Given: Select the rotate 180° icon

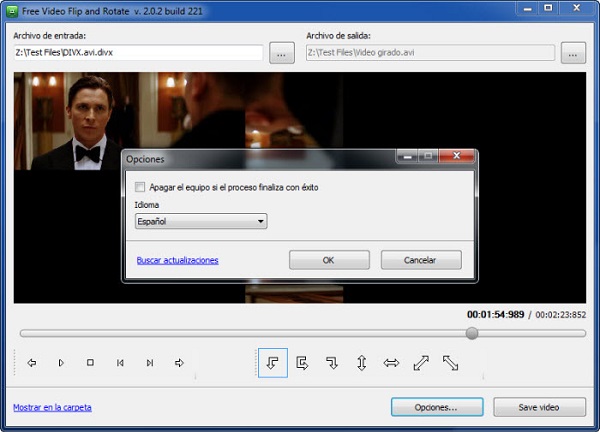Looking at the screenshot, I should tap(302, 363).
